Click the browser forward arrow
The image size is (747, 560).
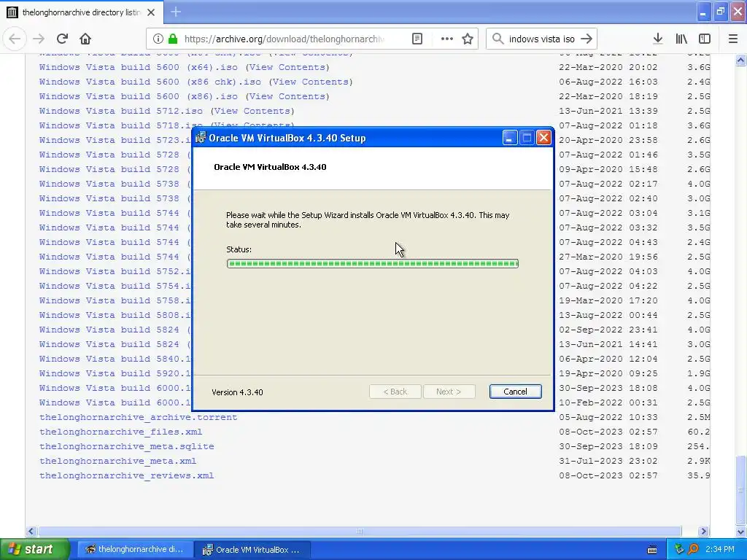(x=39, y=39)
